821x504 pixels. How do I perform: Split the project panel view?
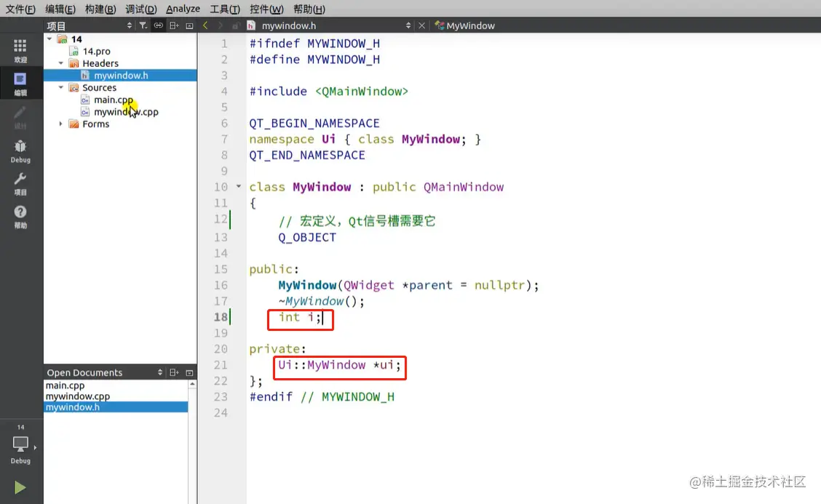174,25
